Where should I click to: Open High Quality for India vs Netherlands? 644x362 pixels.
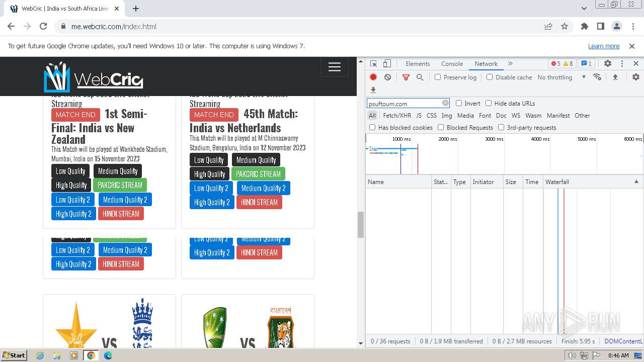pyautogui.click(x=209, y=174)
